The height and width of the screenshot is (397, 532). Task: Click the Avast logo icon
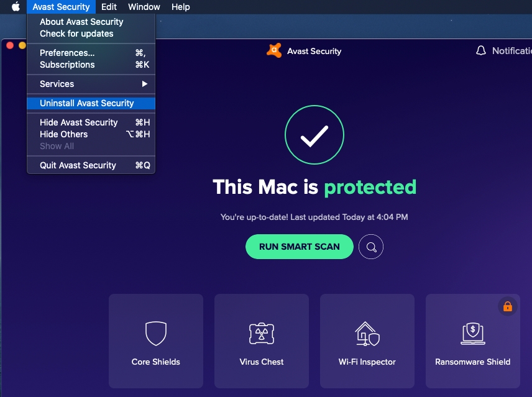274,50
